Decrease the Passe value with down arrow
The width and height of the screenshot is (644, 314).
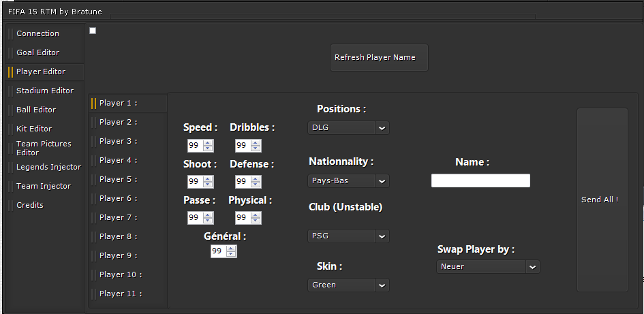209,221
